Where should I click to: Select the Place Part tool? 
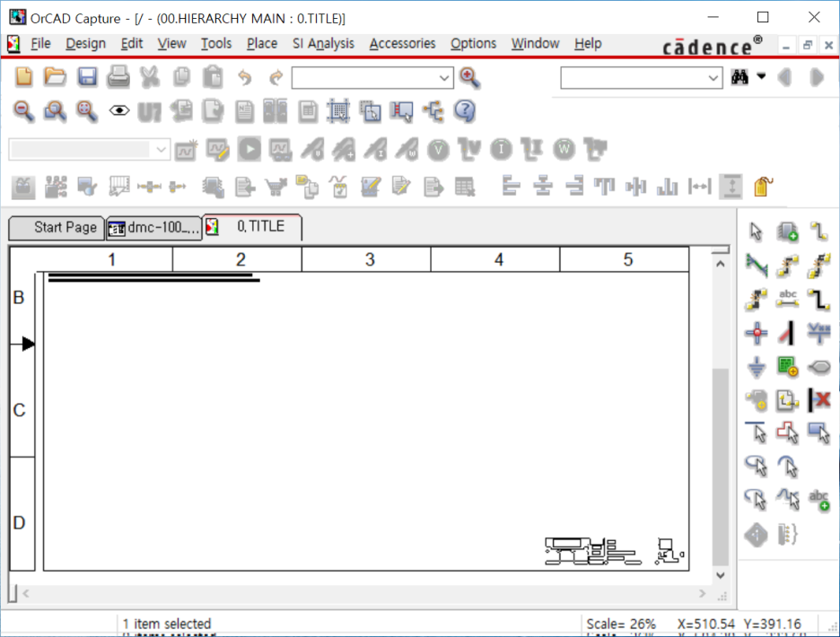(788, 232)
